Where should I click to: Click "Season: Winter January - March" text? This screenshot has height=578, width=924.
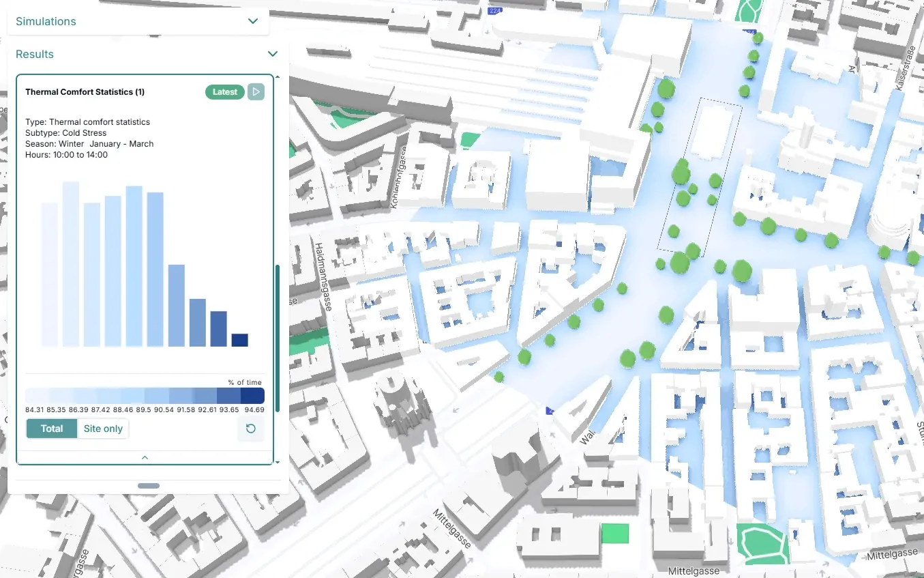pyautogui.click(x=89, y=144)
